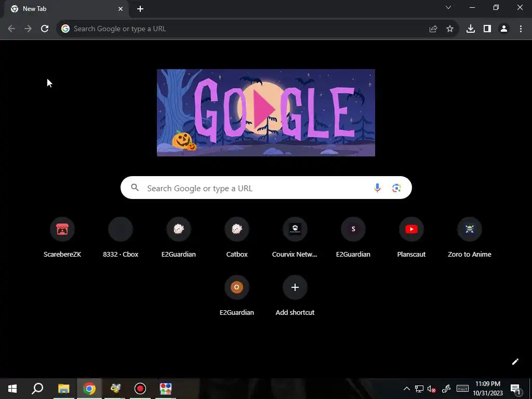Click the browser back arrow
The height and width of the screenshot is (399, 532).
click(x=11, y=29)
